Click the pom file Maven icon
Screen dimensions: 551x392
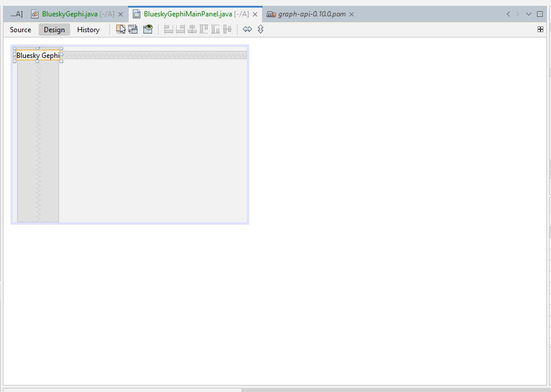click(x=271, y=14)
